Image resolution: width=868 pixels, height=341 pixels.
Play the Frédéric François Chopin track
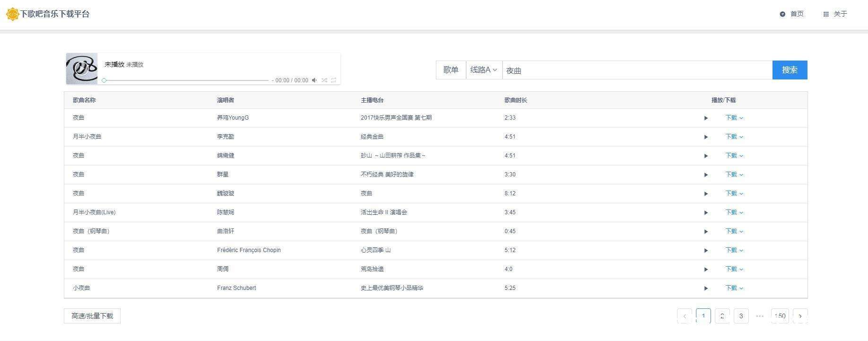point(706,251)
